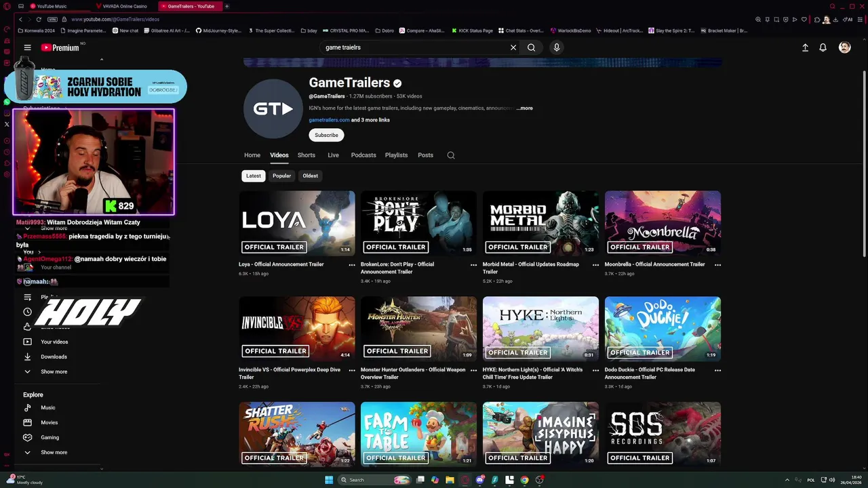Screen dimensions: 868x488
Task: Switch to the channel Live tab
Action: (x=334, y=155)
